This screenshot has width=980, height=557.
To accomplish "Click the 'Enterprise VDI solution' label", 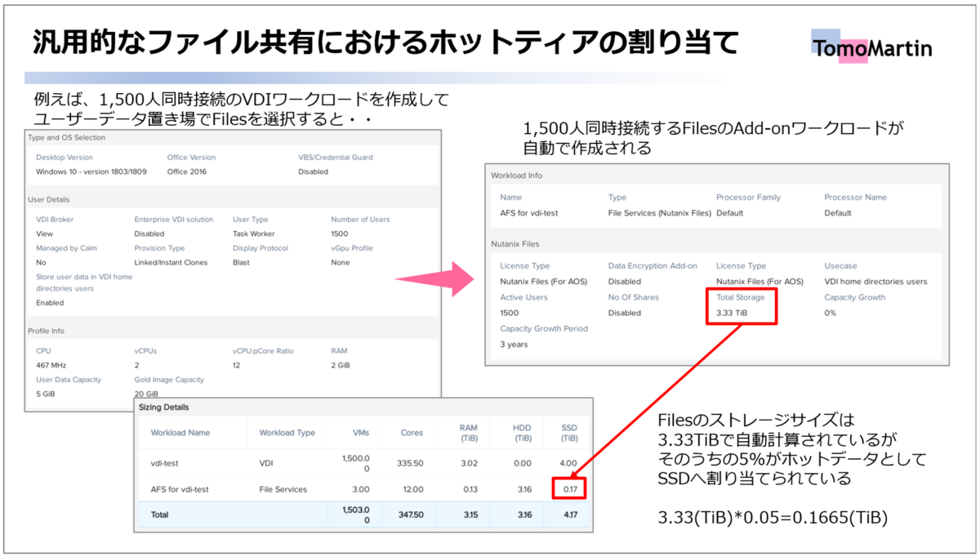I will pos(174,219).
